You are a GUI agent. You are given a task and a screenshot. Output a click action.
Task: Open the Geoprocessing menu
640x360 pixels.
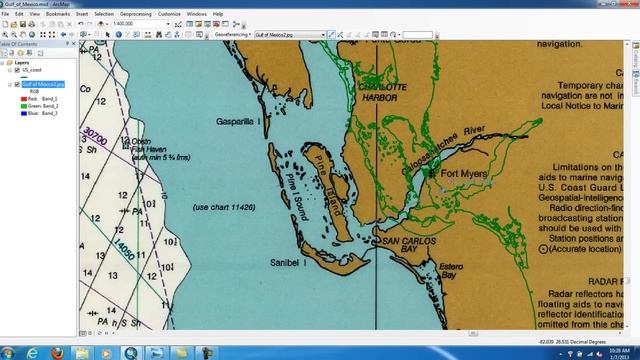[136, 14]
